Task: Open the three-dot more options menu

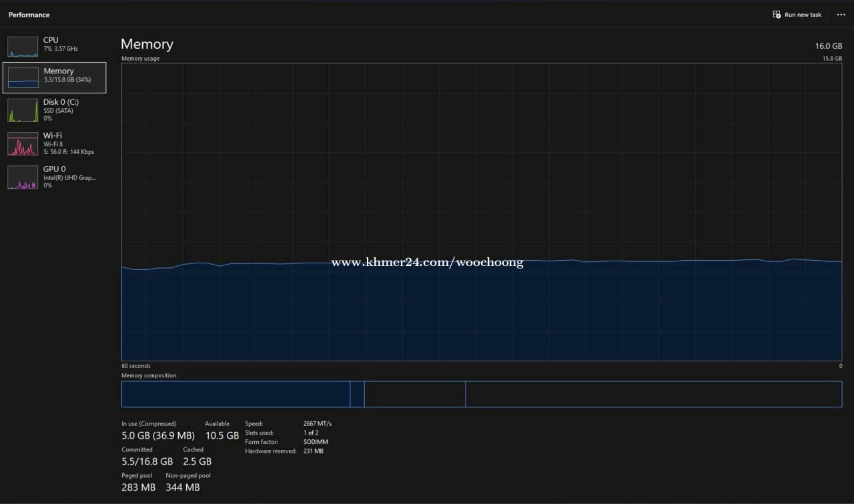Action: pos(841,15)
